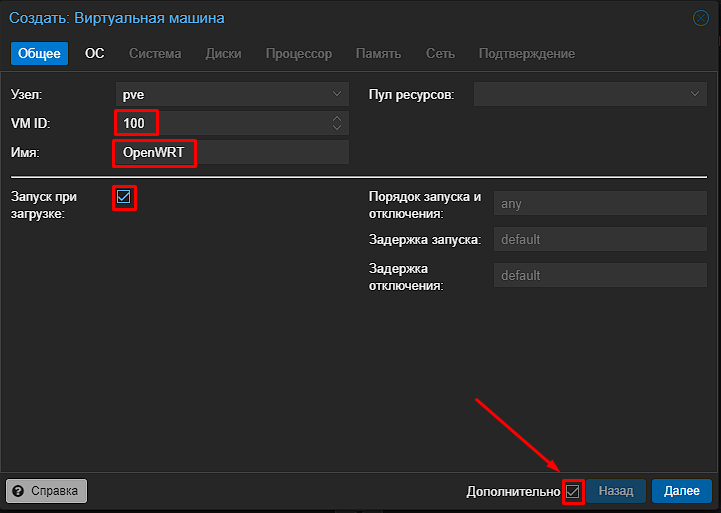Viewport: 721px width, 513px height.
Task: Switch to the Сеть tab
Action: click(440, 53)
